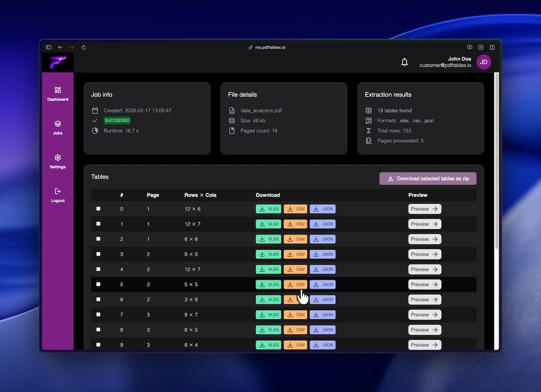Download table 4 as CSV

pyautogui.click(x=295, y=269)
